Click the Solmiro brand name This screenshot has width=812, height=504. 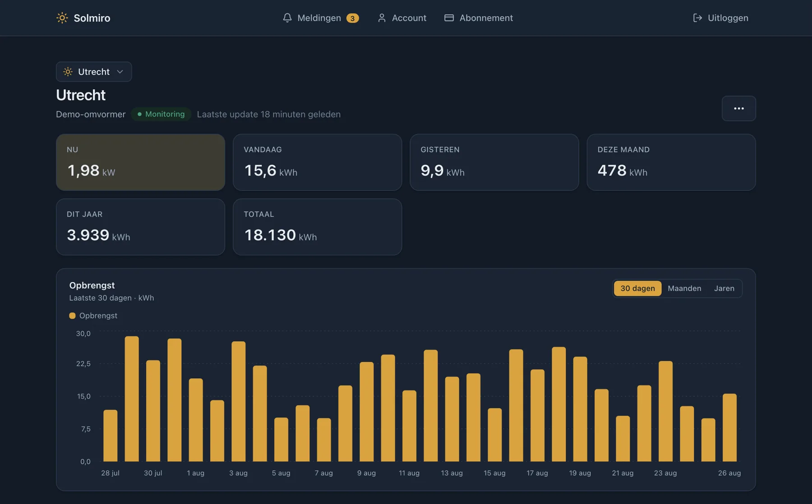coord(92,18)
